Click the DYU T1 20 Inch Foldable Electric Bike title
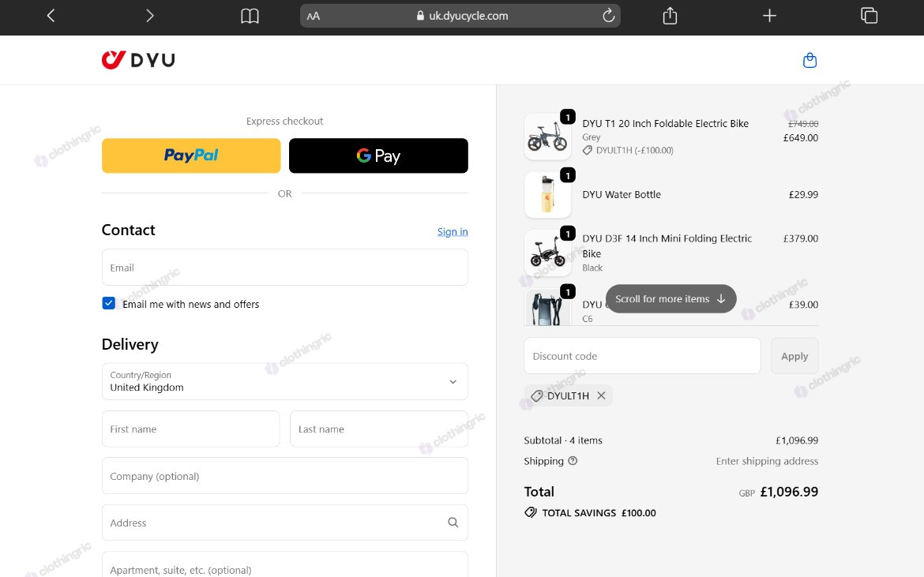The height and width of the screenshot is (577, 924). click(x=665, y=124)
